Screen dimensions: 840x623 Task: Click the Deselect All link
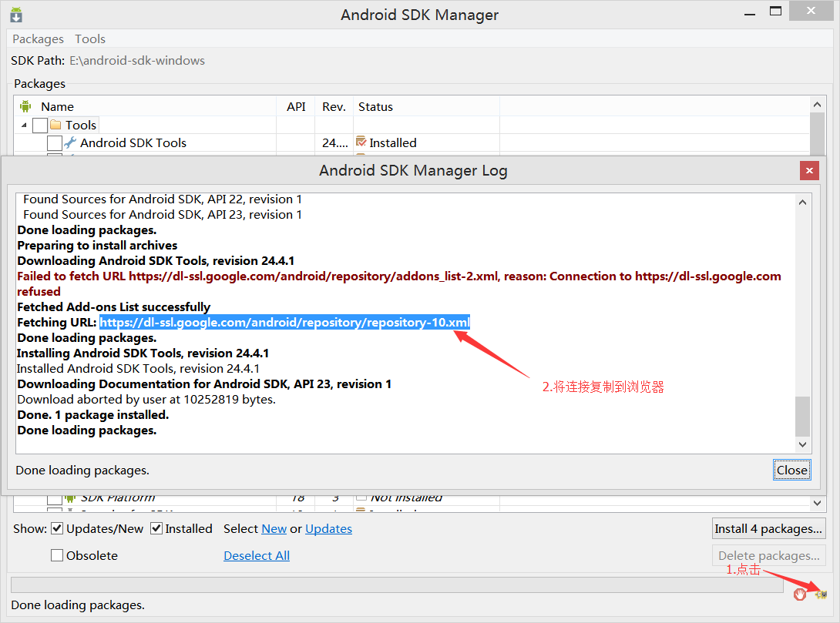[257, 555]
